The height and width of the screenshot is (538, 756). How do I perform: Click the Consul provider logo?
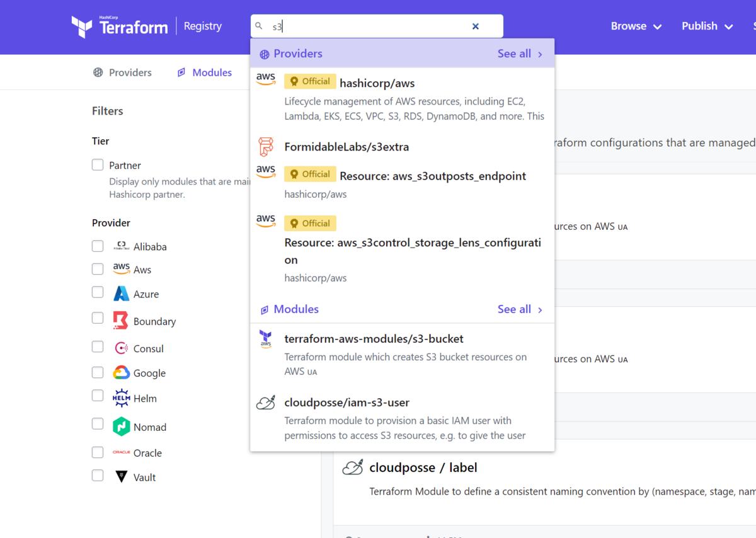tap(122, 348)
